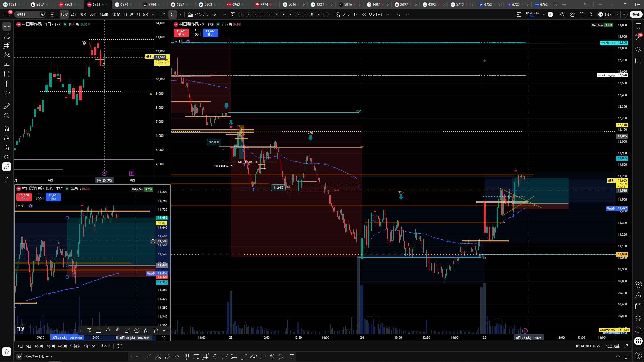Select the 2分 timeframe
The image size is (644, 362).
(x=73, y=14)
